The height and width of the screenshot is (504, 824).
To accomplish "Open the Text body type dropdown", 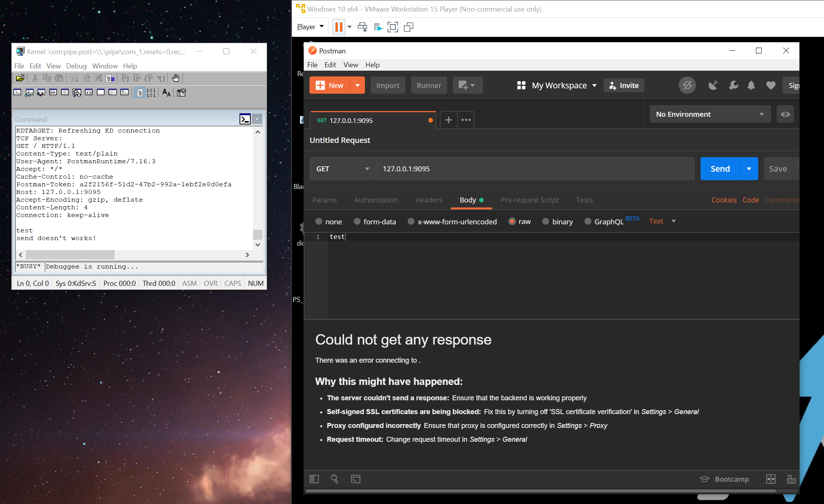I will (662, 221).
